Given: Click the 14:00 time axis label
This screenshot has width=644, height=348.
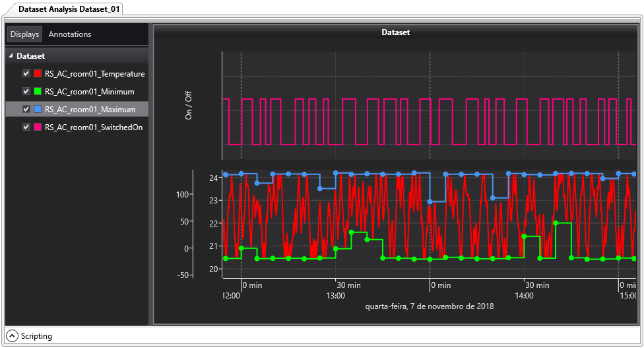Looking at the screenshot, I should [524, 296].
